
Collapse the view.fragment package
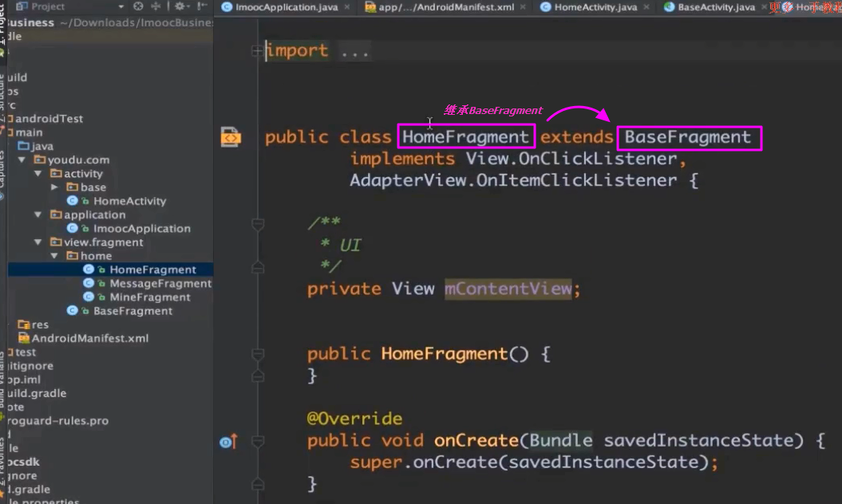click(38, 242)
